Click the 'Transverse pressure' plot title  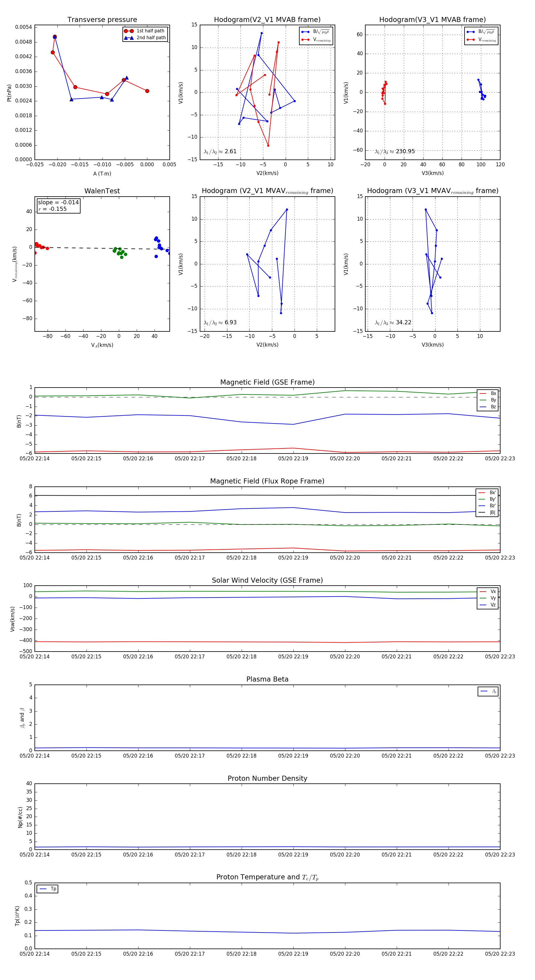tap(102, 20)
